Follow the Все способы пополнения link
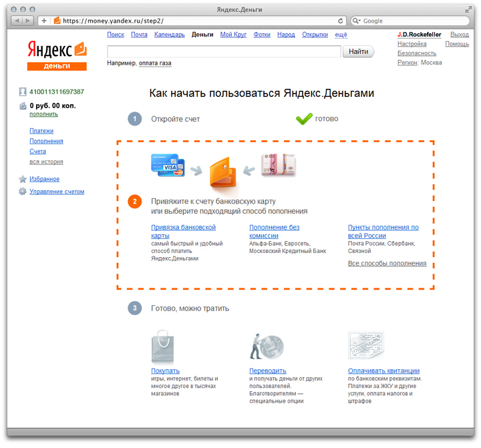Image resolution: width=481 pixels, height=448 pixels. pos(387,264)
